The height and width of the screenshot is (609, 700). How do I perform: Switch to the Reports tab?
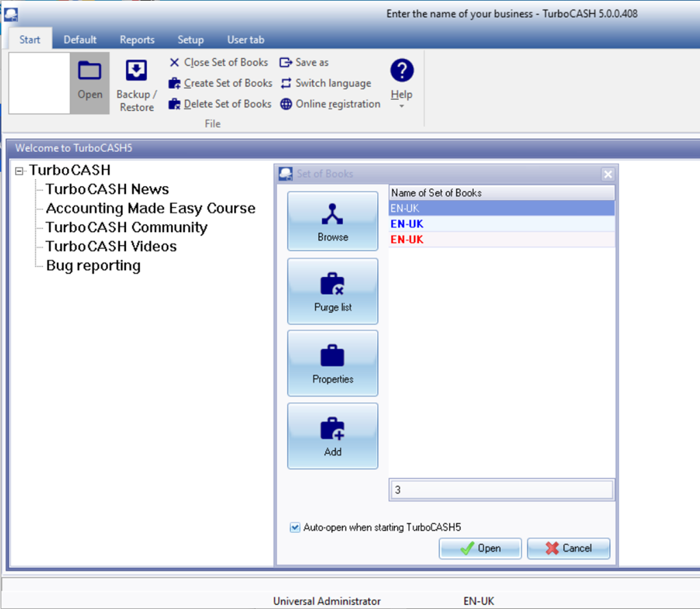(137, 40)
